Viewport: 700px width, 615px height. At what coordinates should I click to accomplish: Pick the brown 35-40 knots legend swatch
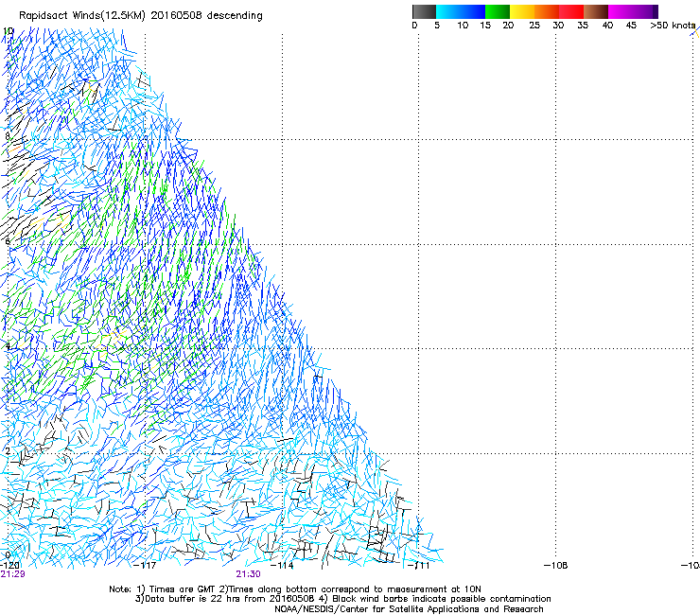(596, 11)
